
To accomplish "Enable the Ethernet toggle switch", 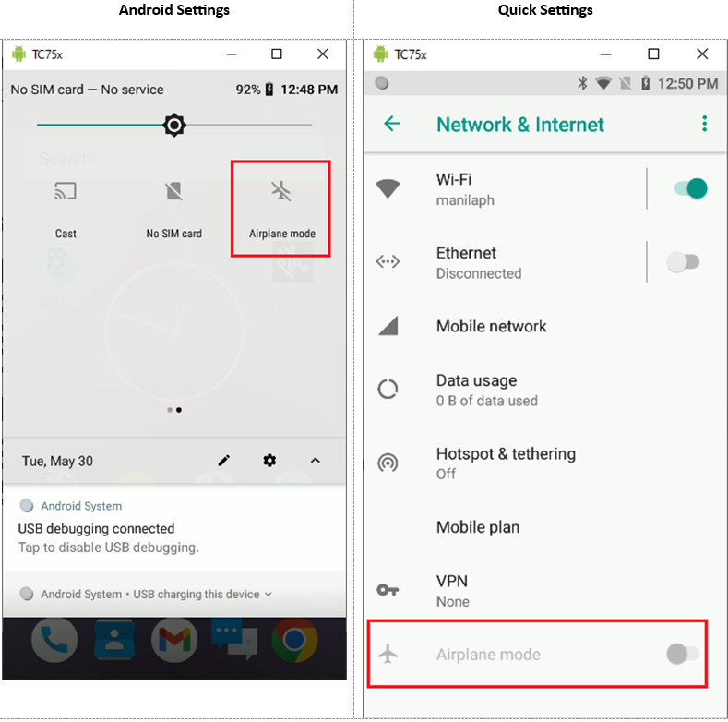I will click(683, 261).
